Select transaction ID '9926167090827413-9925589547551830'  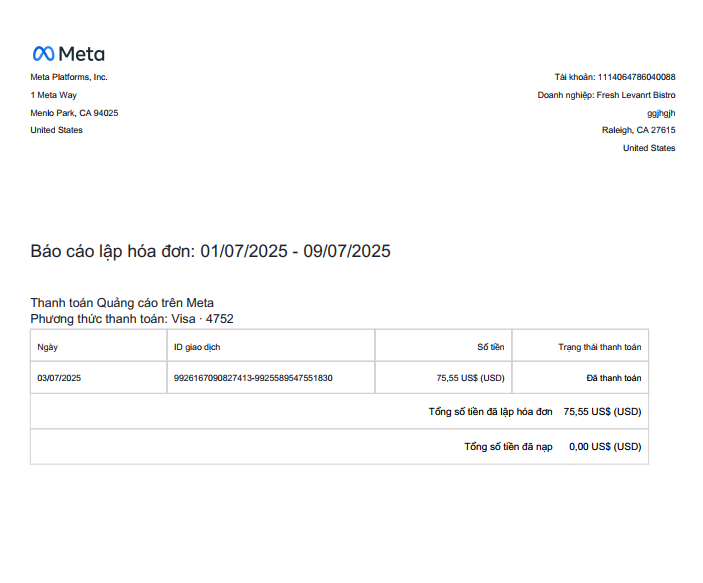253,378
